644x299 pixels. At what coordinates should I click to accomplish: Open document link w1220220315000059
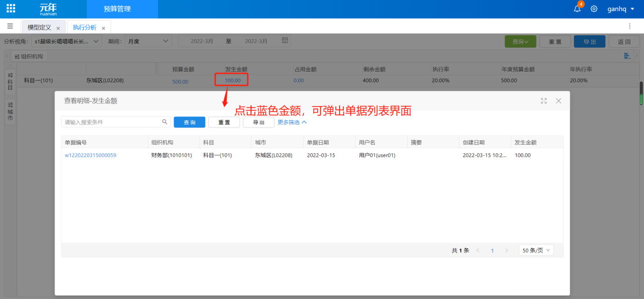pos(90,155)
